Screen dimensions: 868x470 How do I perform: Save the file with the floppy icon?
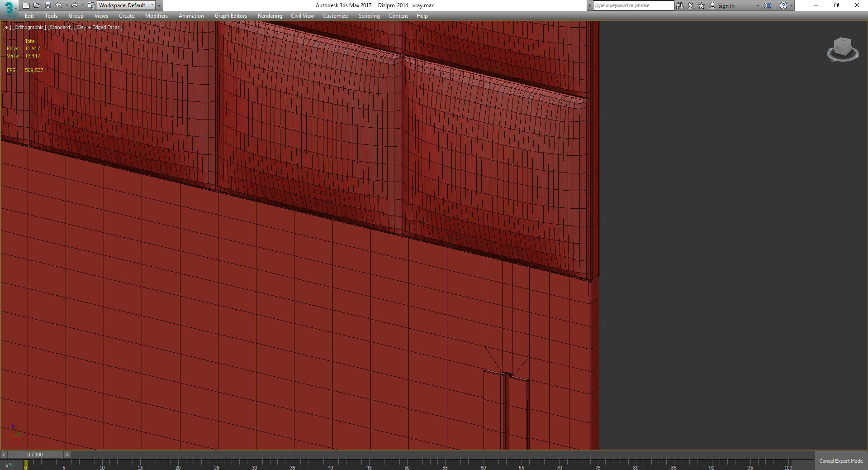(47, 5)
